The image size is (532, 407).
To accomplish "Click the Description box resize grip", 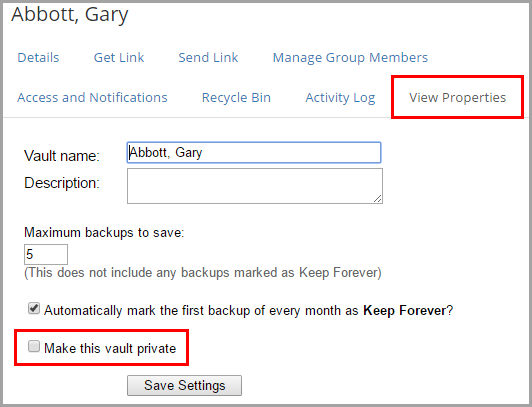I will click(378, 199).
